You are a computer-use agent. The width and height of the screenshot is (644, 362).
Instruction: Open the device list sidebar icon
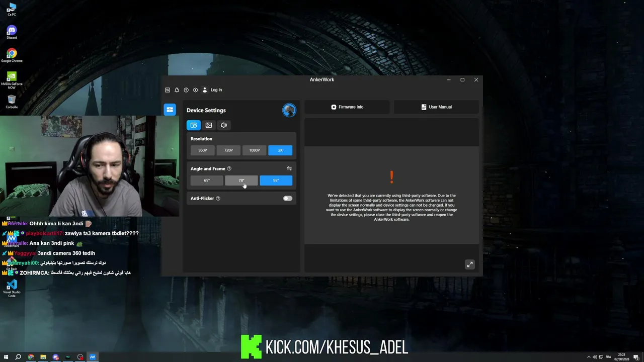coord(170,110)
